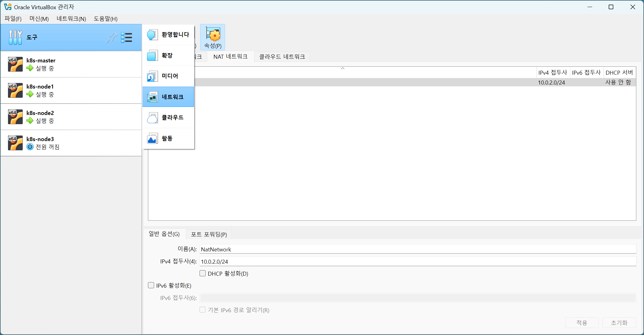The height and width of the screenshot is (335, 644).
Task: Select k8s-master name in VM list
Action: 41,60
